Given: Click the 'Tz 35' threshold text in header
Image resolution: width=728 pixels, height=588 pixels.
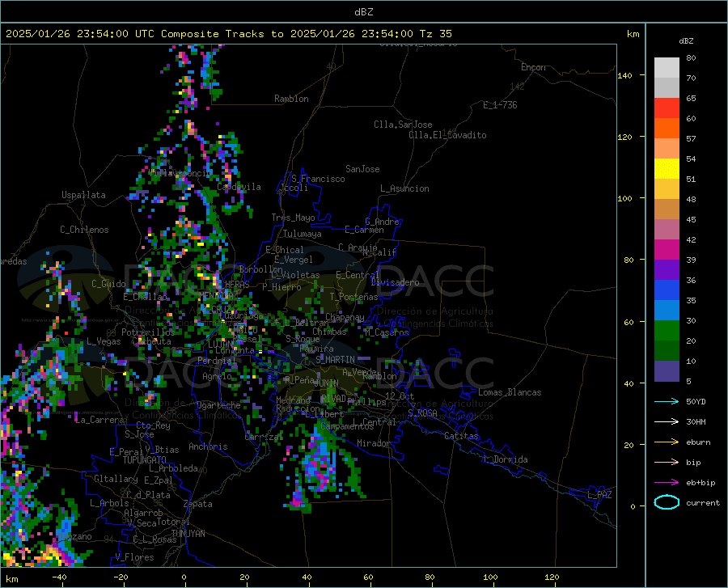Looking at the screenshot, I should tap(435, 34).
